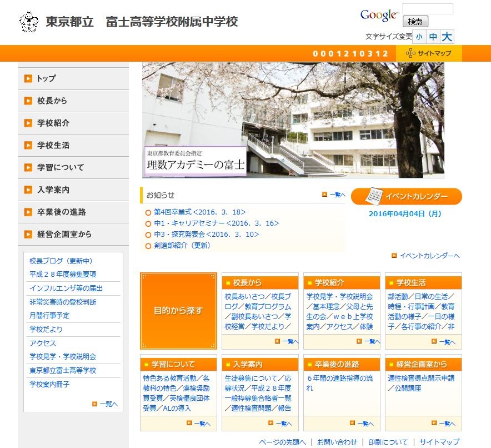Click the circle bullet beside 剣道部紹介
This screenshot has height=448, width=491.
tap(148, 246)
